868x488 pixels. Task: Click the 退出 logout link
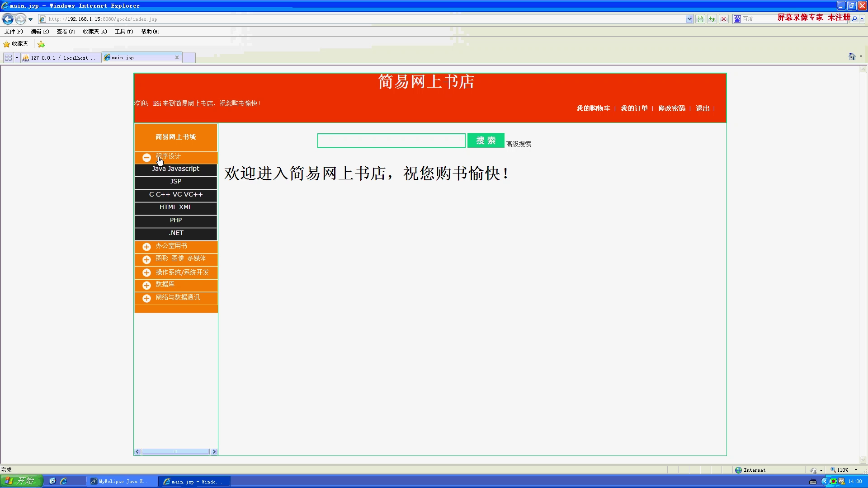click(x=703, y=108)
